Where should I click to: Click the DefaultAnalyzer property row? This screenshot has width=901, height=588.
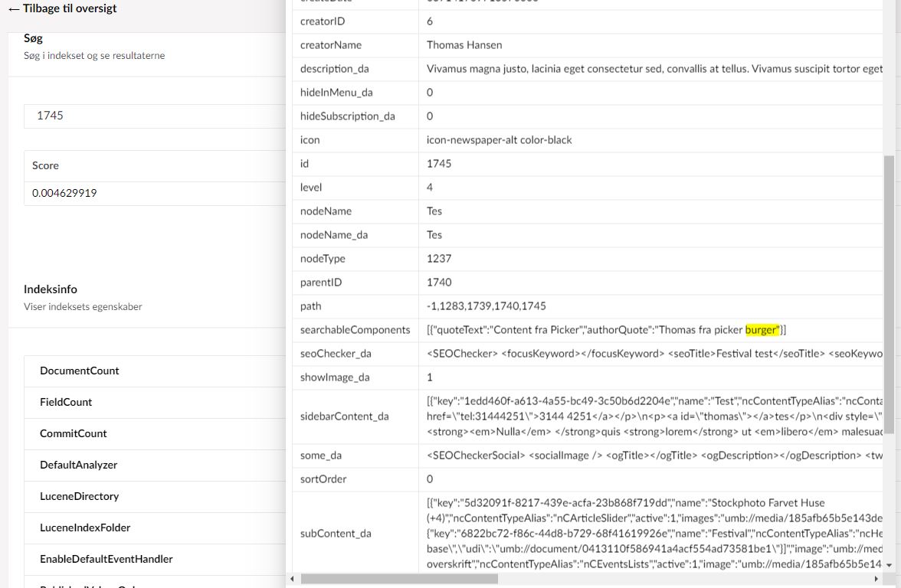point(78,465)
